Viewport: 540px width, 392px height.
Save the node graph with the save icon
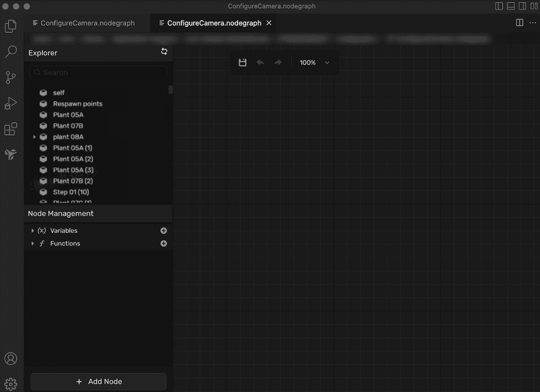242,62
